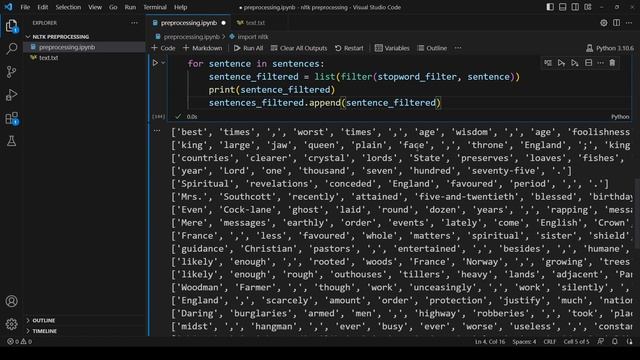
Task: Click Run All in notebook toolbar
Action: click(249, 48)
